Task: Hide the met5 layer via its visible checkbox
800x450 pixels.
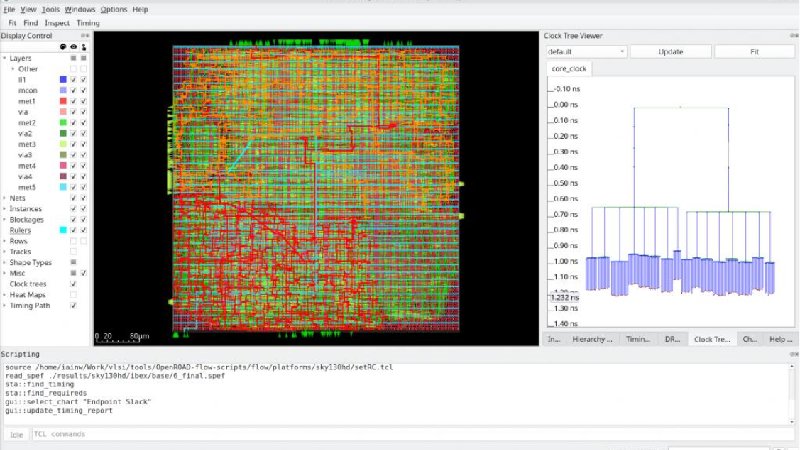Action: pos(73,187)
